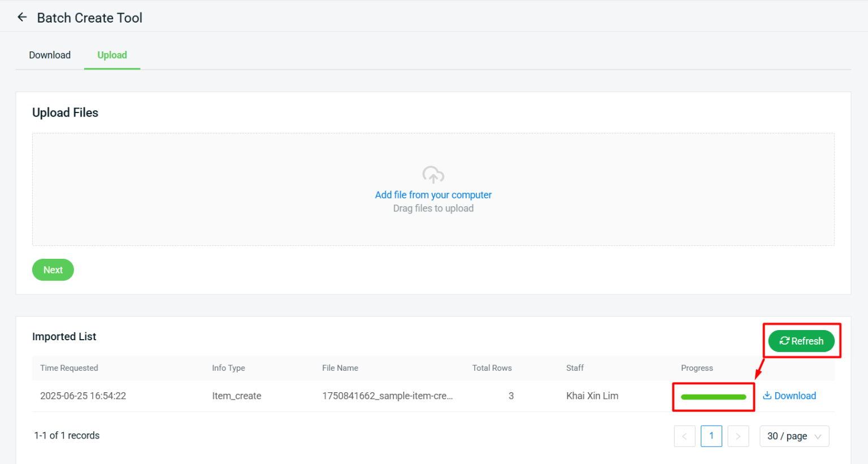Image resolution: width=868 pixels, height=464 pixels.
Task: Click the green Next button
Action: [x=53, y=270]
